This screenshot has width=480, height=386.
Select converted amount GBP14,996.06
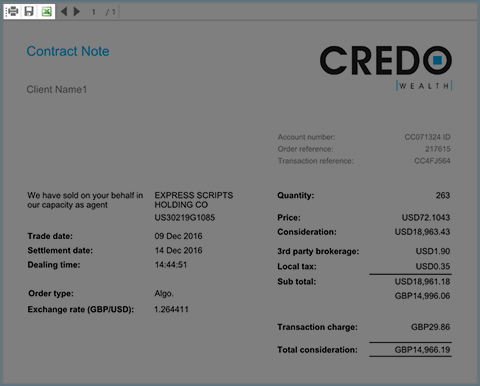[422, 296]
